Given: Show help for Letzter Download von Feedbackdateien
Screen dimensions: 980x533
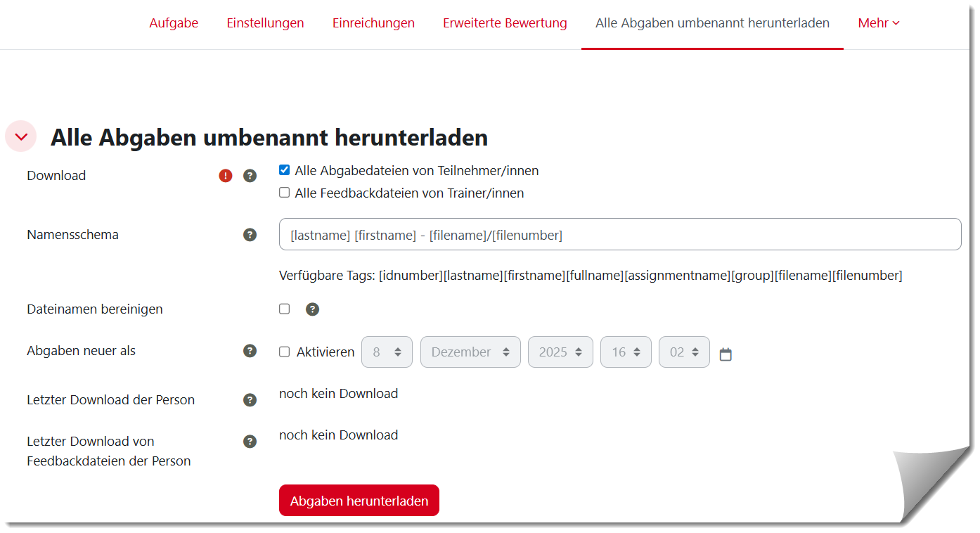Looking at the screenshot, I should [250, 442].
